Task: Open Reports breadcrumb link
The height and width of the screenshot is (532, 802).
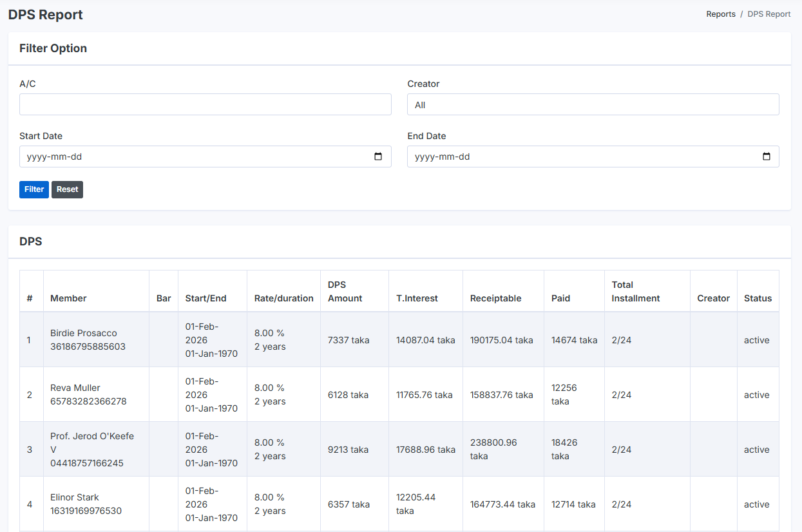Action: [721, 14]
